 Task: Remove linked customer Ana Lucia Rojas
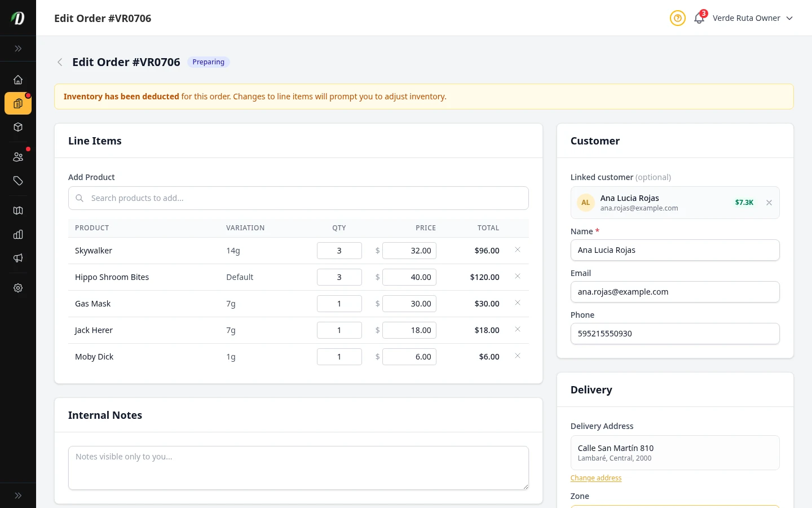[x=769, y=203]
